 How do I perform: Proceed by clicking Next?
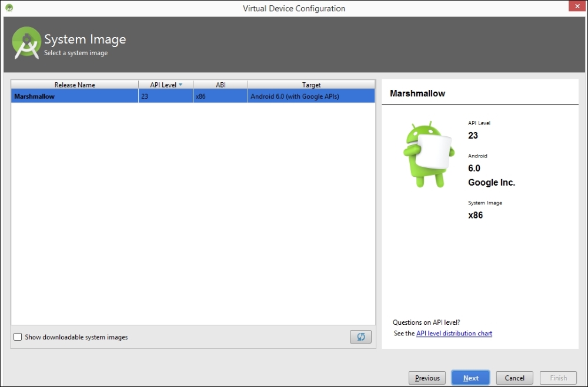click(x=470, y=378)
